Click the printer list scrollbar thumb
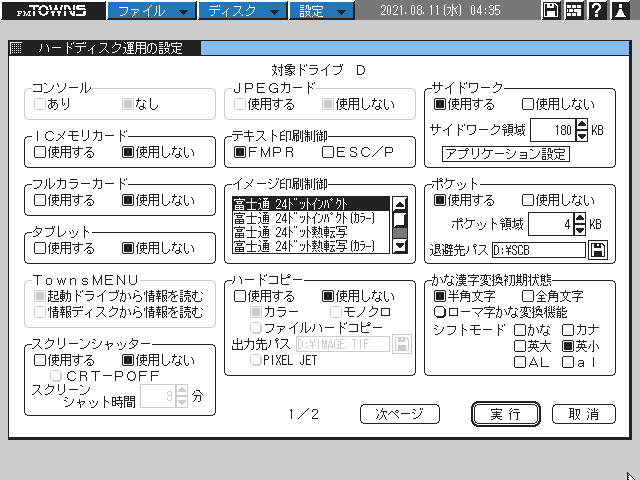This screenshot has width=640, height=480. pos(400,219)
